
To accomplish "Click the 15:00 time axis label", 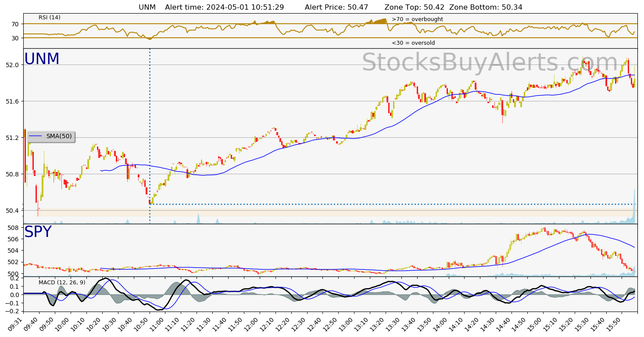I will pos(534,323).
